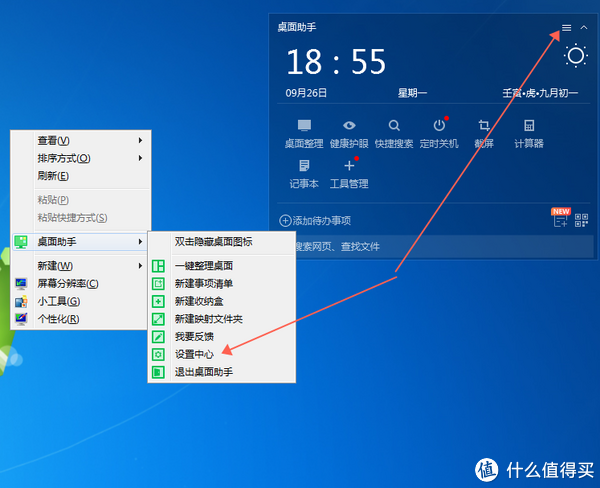This screenshot has width=600, height=488.
Task: Open 个性化(R) personalization entry
Action: point(81,319)
